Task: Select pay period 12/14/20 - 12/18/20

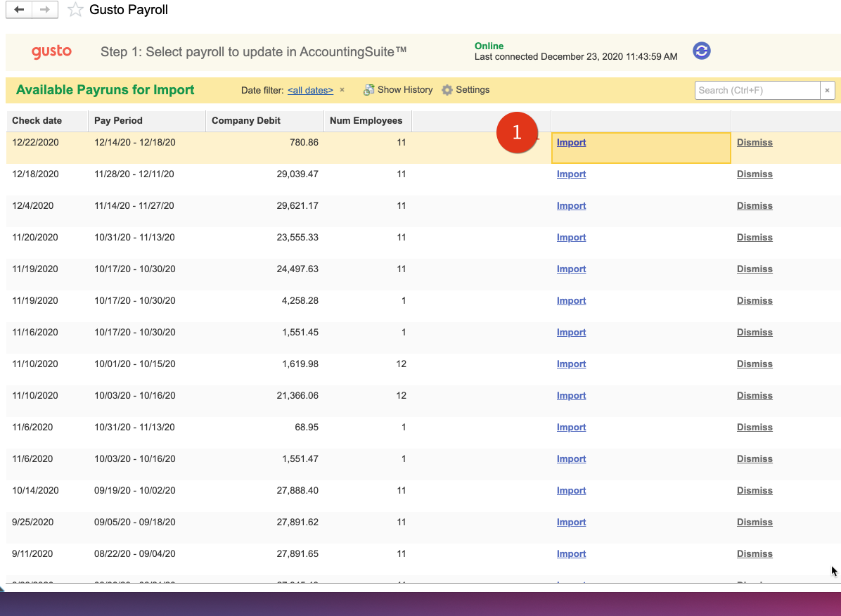Action: coord(147,148)
